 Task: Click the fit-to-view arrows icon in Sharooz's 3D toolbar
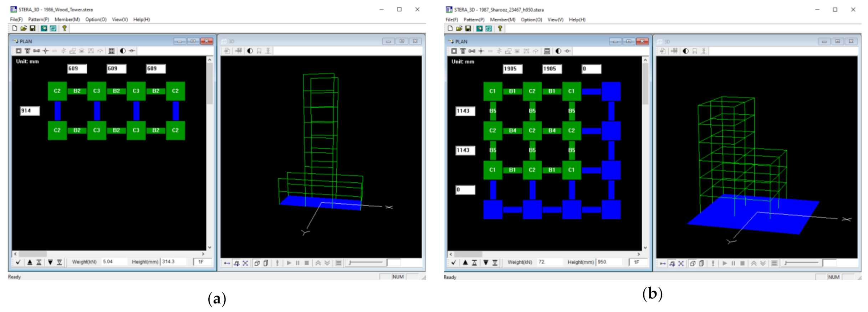681,264
